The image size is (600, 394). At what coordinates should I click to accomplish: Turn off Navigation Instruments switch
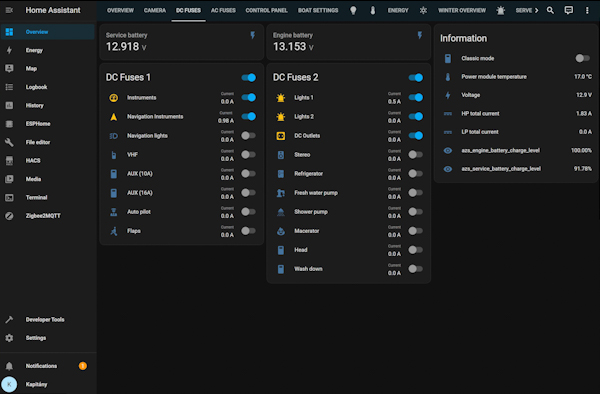click(249, 116)
